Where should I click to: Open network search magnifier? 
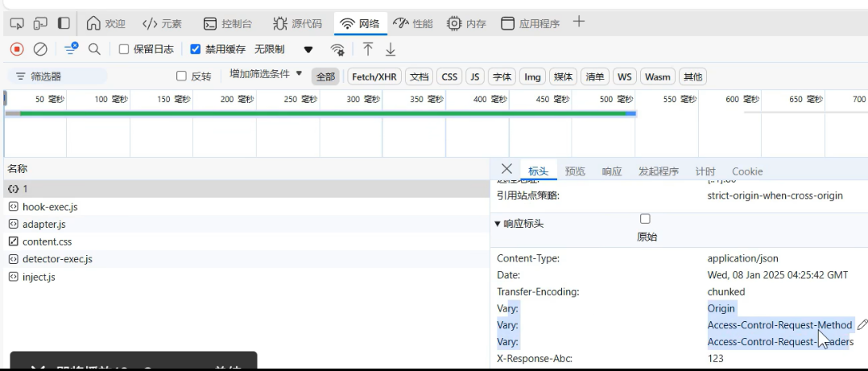click(95, 49)
